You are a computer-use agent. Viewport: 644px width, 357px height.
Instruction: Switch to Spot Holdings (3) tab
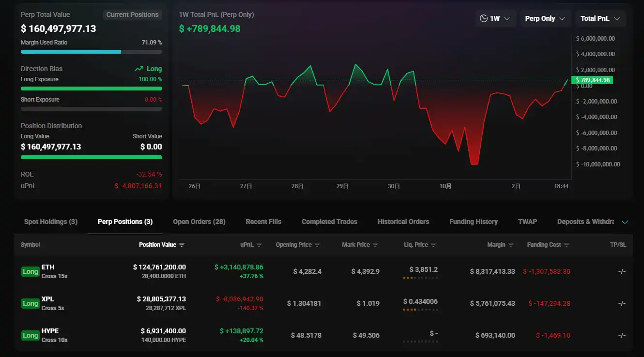click(51, 222)
